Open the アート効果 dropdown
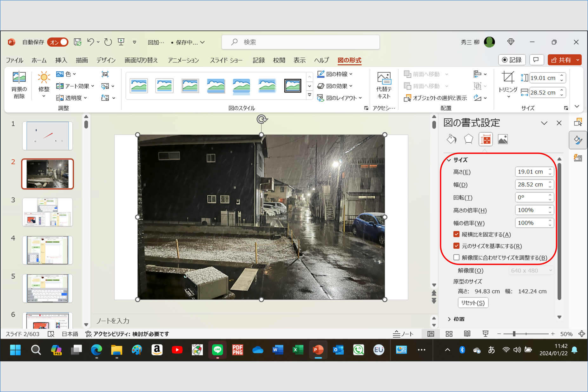 pyautogui.click(x=75, y=86)
